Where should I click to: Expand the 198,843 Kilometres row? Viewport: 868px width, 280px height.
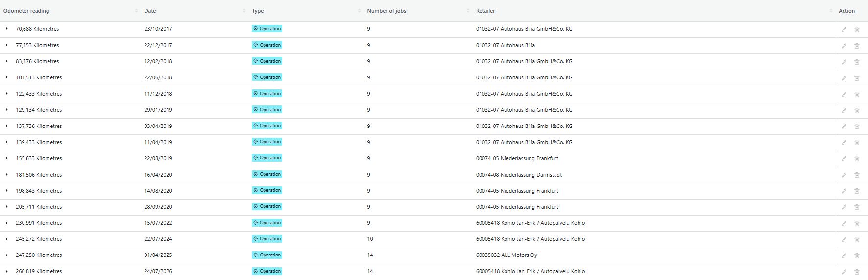7,191
